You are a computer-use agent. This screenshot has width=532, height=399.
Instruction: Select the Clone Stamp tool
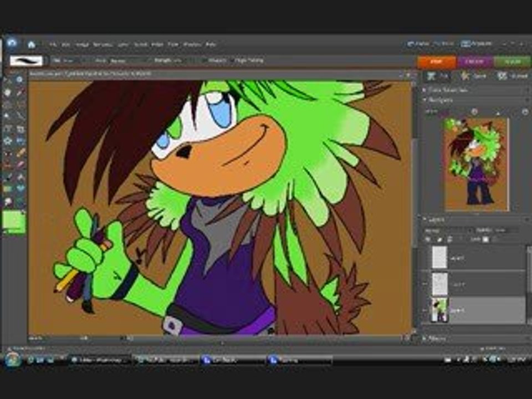(x=7, y=165)
